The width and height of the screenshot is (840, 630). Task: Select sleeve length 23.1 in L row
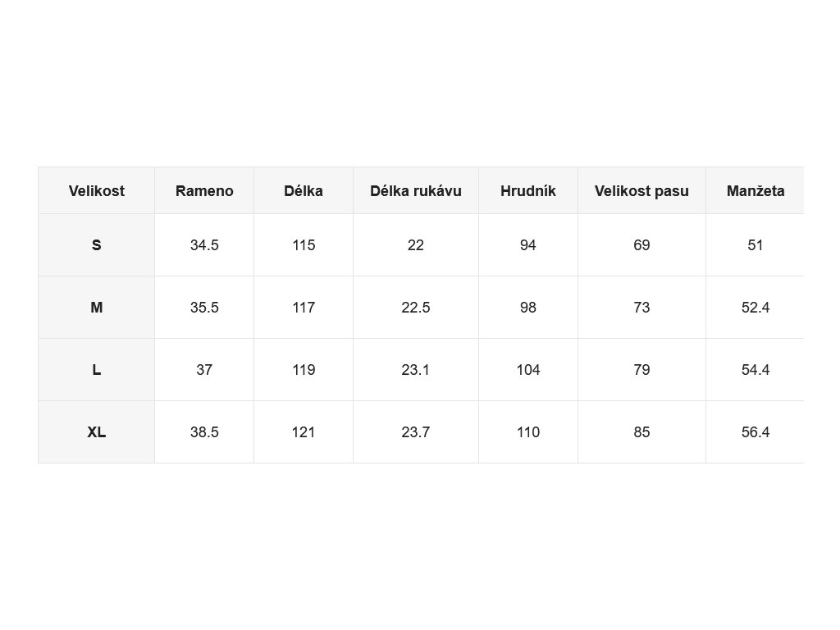click(416, 370)
